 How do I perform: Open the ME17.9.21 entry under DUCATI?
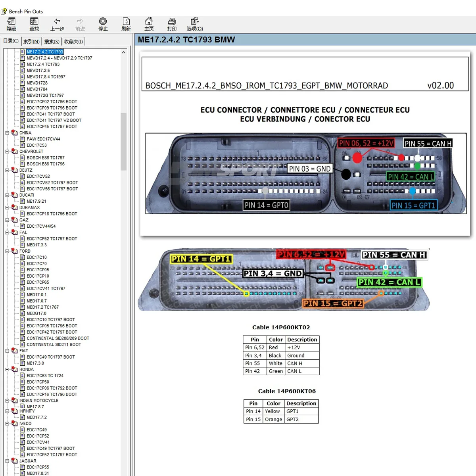pos(36,202)
